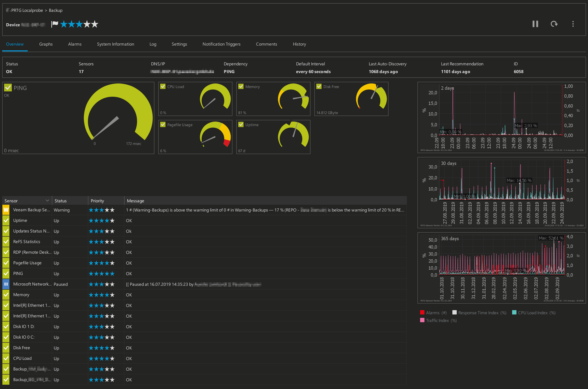Click priority stars for Memory sensor row
Screen dimensions: 588x389
point(102,295)
